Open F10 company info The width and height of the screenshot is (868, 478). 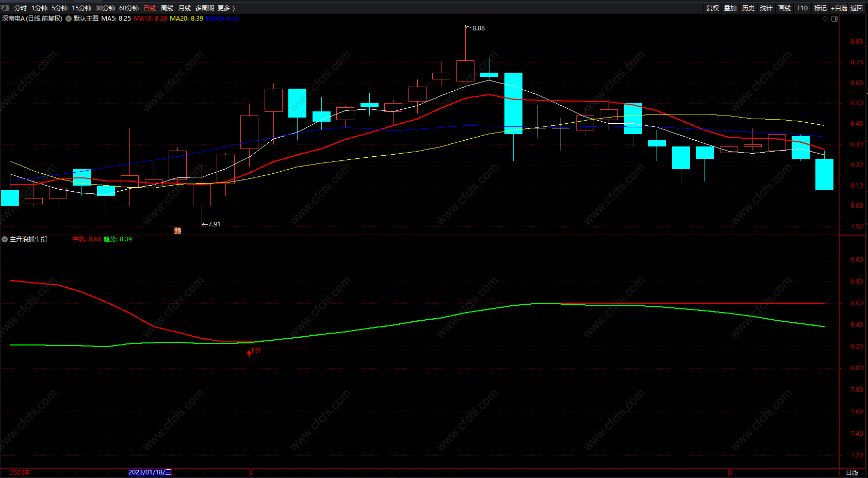pyautogui.click(x=803, y=8)
